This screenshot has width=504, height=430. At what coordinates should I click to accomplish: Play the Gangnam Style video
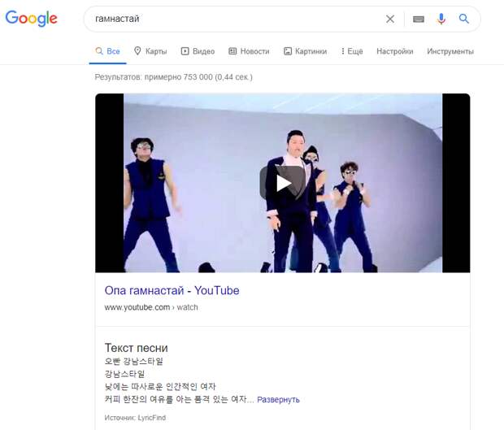pyautogui.click(x=282, y=183)
